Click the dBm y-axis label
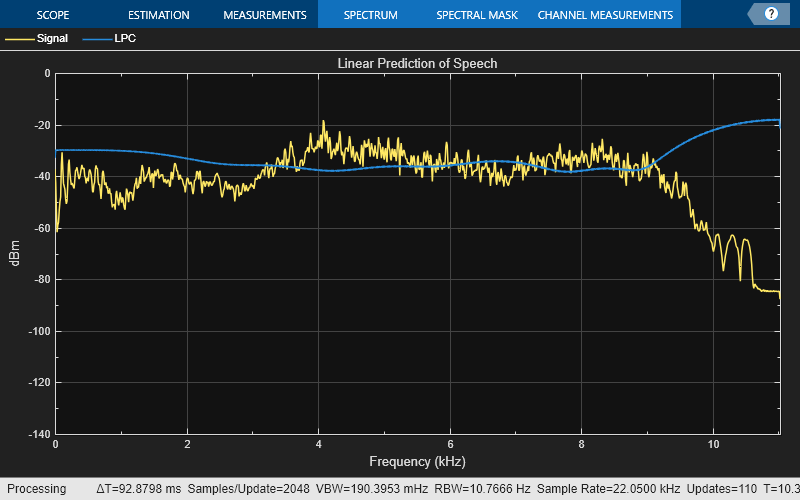800x500 pixels. click(x=14, y=253)
